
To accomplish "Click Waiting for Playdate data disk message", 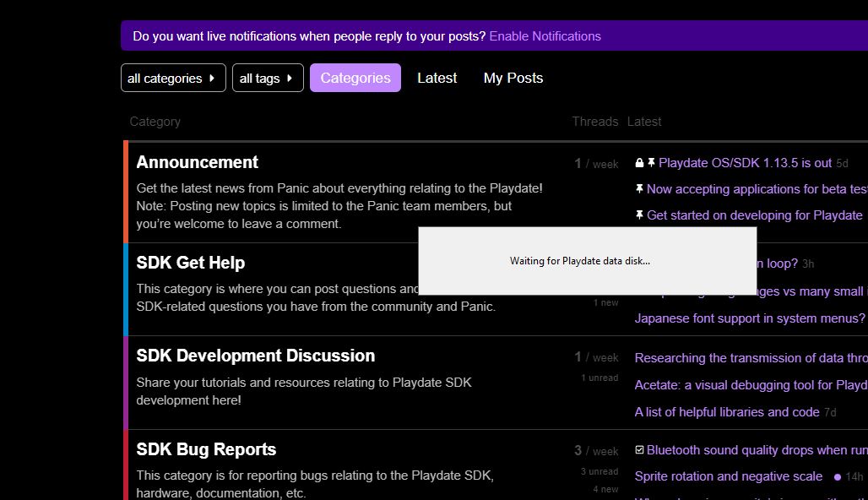I will pos(579,261).
